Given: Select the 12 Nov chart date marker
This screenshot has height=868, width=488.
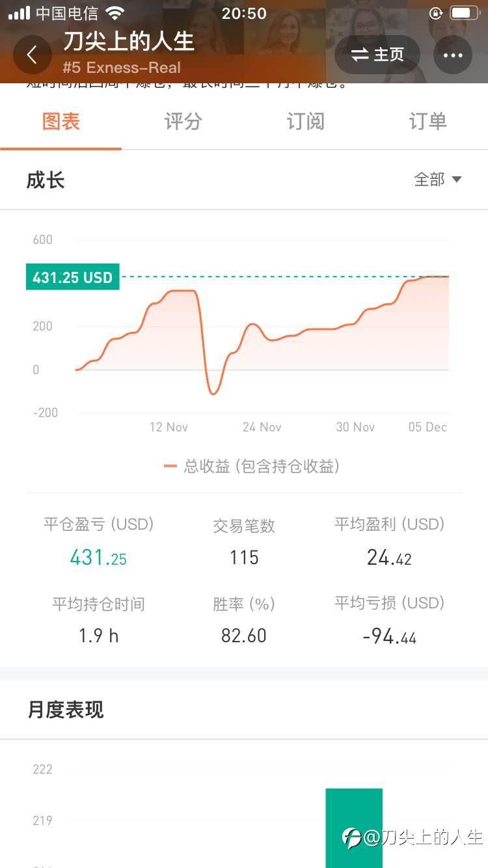Looking at the screenshot, I should pos(169,427).
